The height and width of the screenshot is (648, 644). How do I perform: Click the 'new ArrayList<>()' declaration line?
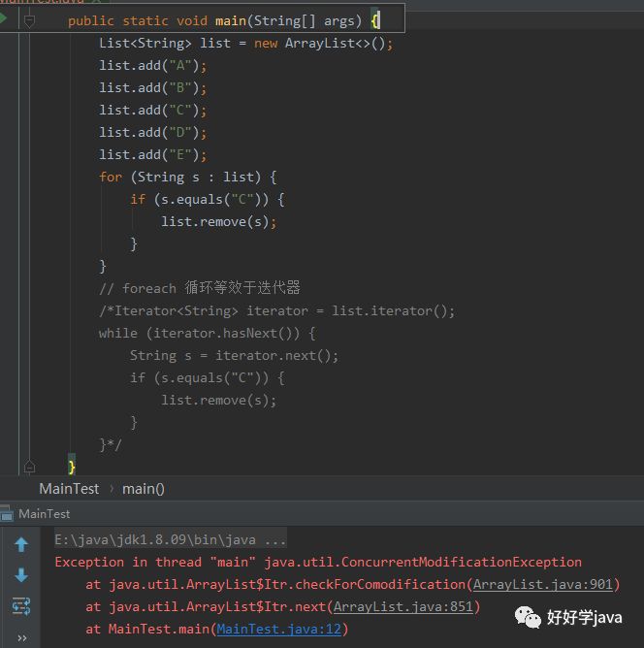[245, 43]
